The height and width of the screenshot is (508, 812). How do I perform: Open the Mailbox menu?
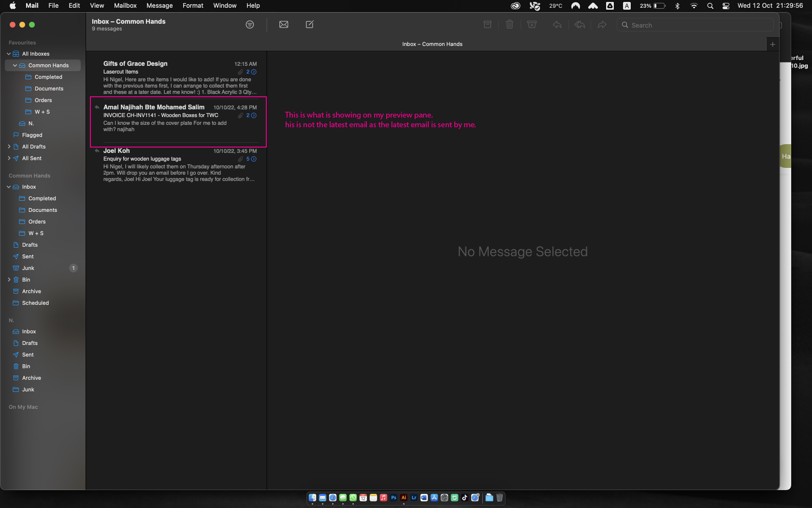click(x=125, y=6)
